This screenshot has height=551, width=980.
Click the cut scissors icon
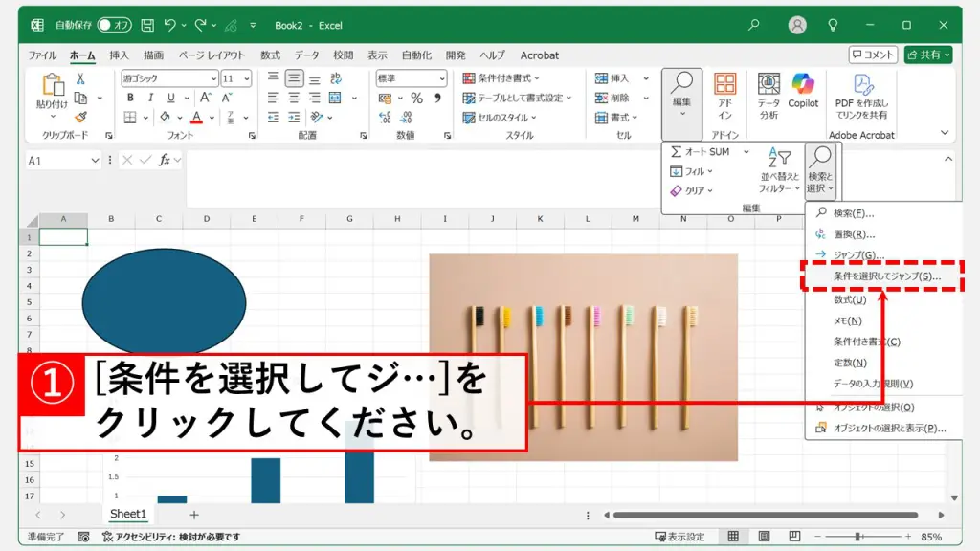tap(81, 78)
